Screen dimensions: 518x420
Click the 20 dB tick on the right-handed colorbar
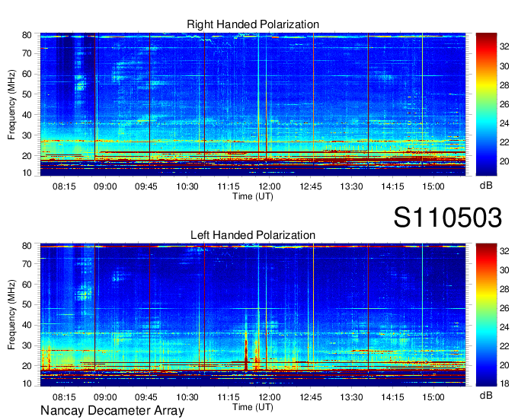coord(504,161)
